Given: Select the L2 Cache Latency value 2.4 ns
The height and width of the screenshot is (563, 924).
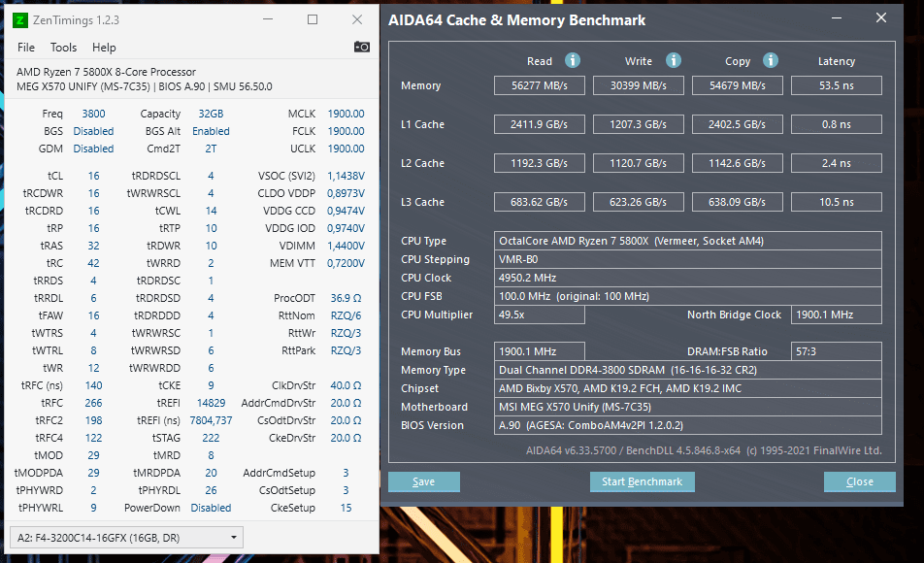Looking at the screenshot, I should click(837, 163).
